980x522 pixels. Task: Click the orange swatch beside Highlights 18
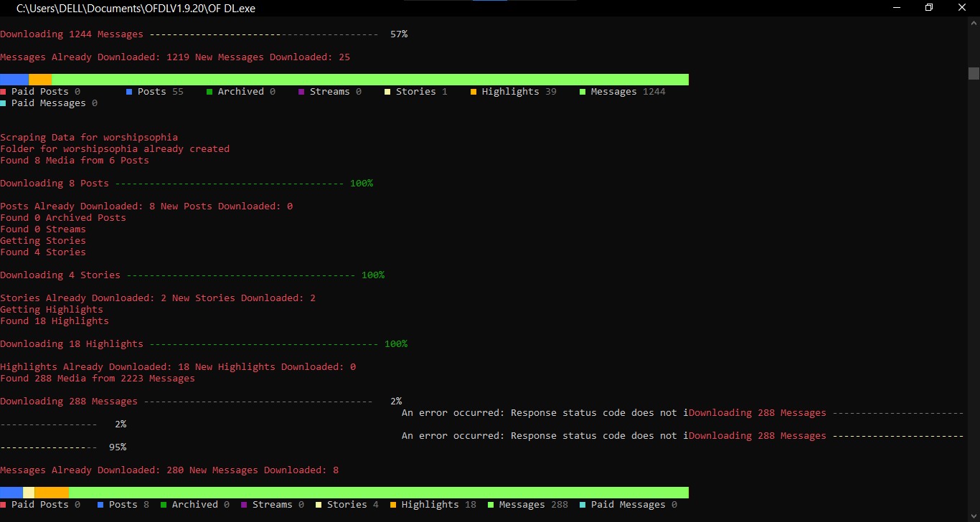pos(393,505)
